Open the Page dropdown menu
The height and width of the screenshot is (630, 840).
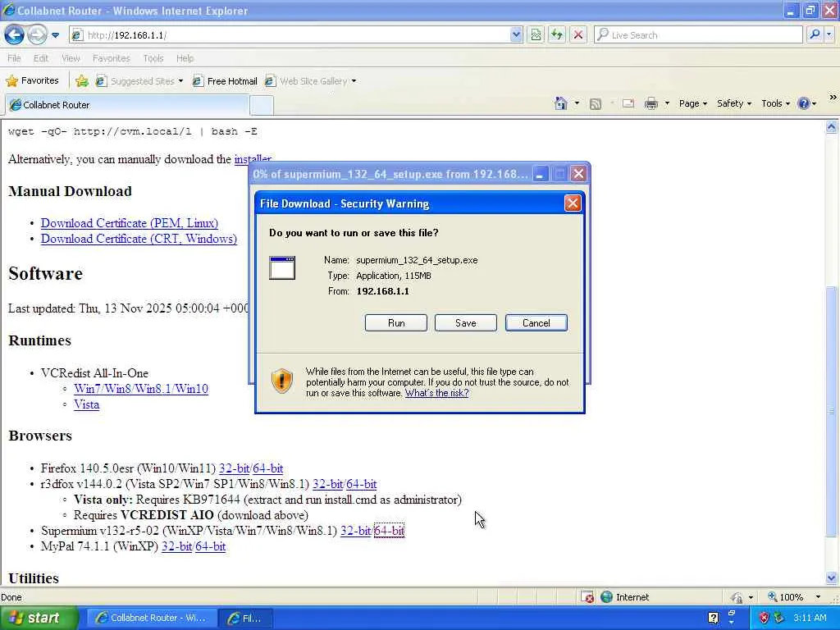click(x=692, y=103)
